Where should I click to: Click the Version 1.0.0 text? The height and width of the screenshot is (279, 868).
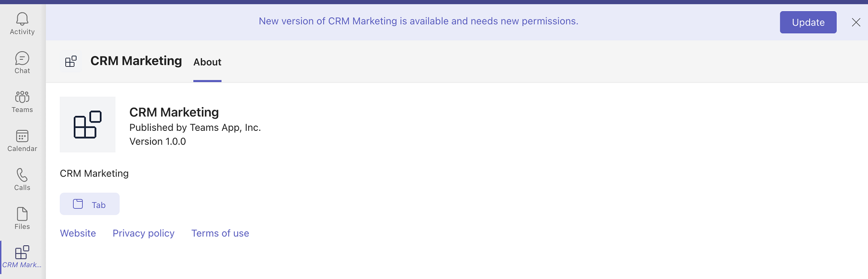(x=158, y=141)
